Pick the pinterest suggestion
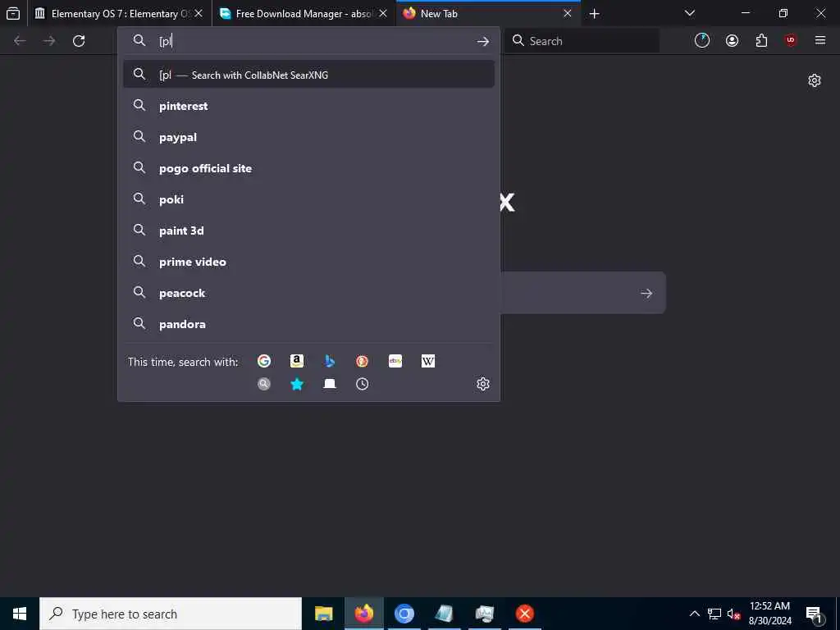 coord(308,106)
